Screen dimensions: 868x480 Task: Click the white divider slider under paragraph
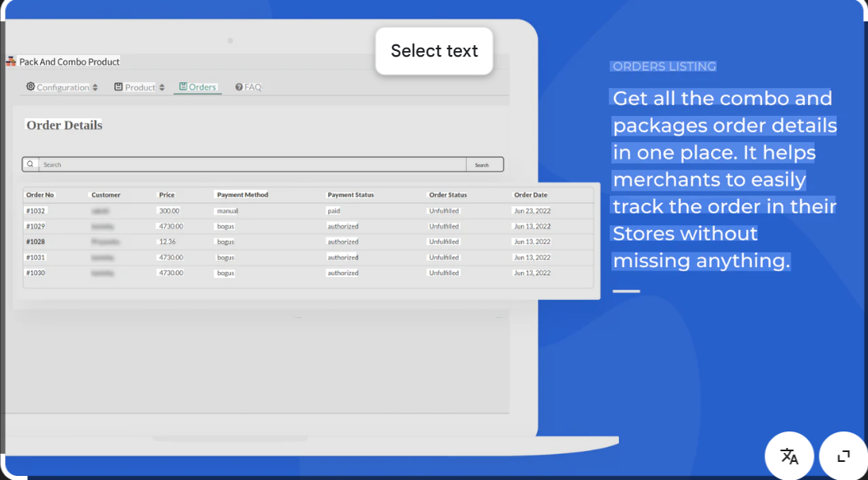[625, 290]
